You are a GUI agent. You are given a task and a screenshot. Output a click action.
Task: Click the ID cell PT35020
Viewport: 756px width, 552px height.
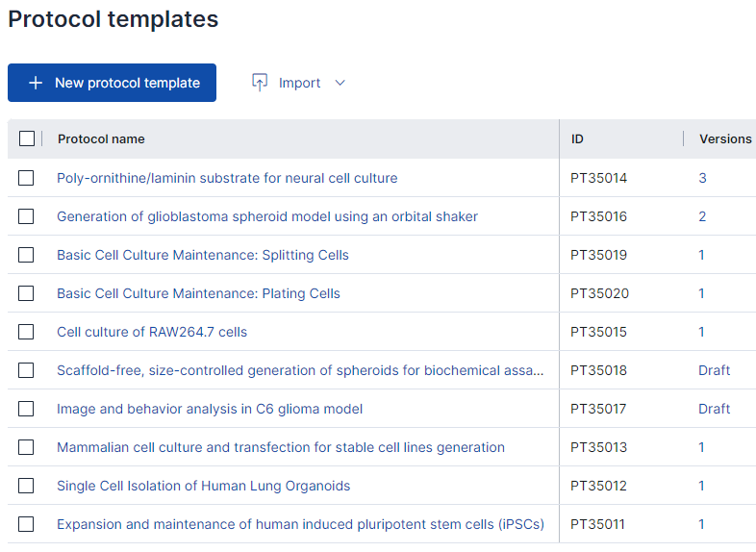click(x=600, y=293)
